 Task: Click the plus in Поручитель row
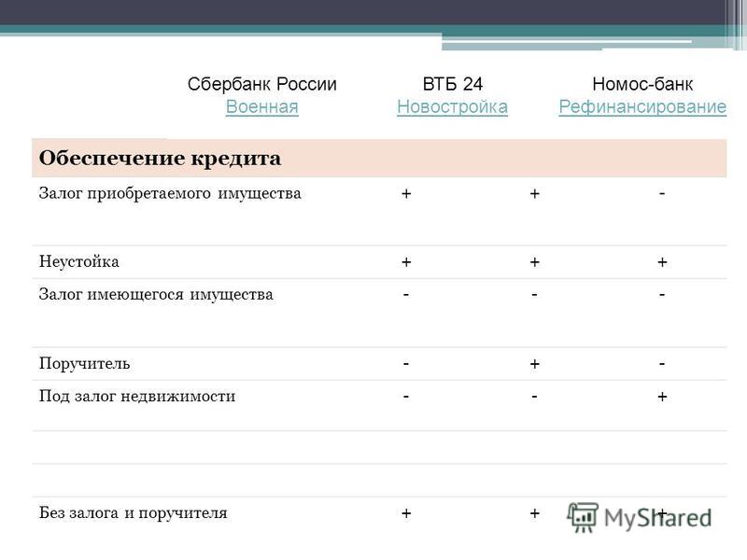point(534,364)
